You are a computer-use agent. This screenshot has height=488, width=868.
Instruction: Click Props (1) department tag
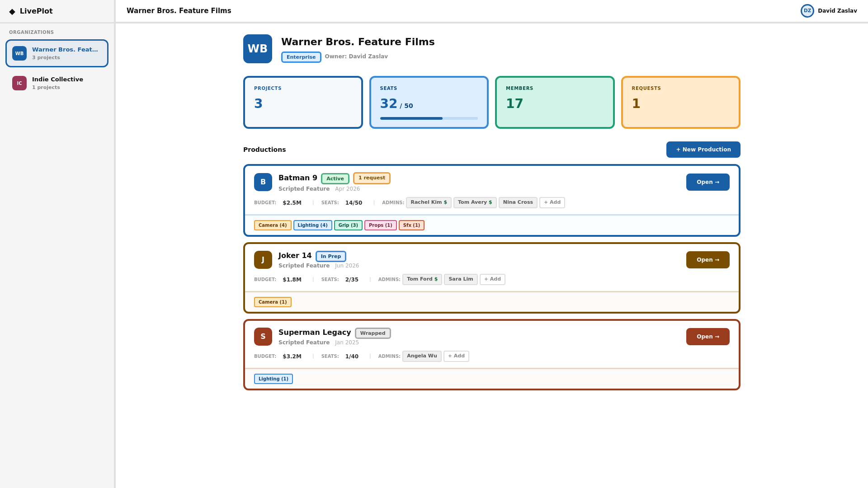coord(381,225)
